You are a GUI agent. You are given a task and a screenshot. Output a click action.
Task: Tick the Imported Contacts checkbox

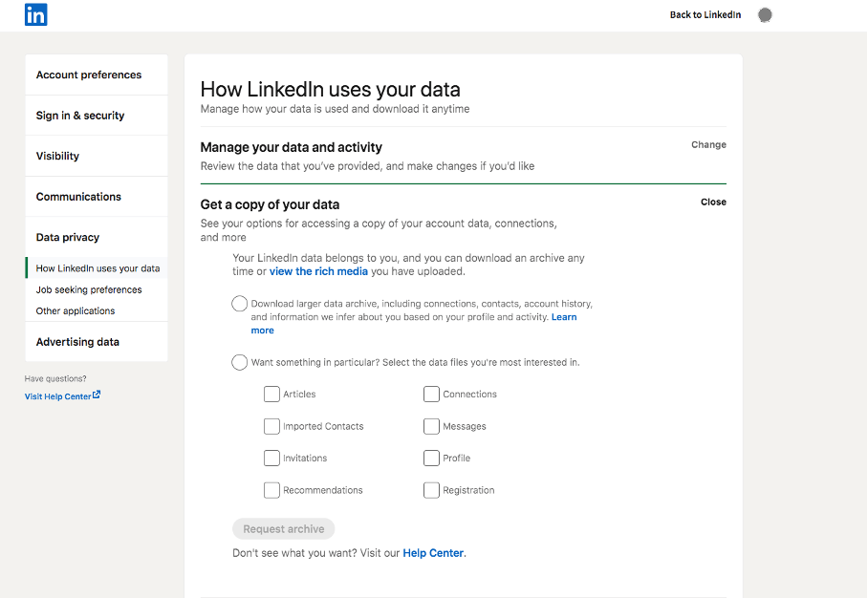pyautogui.click(x=271, y=426)
